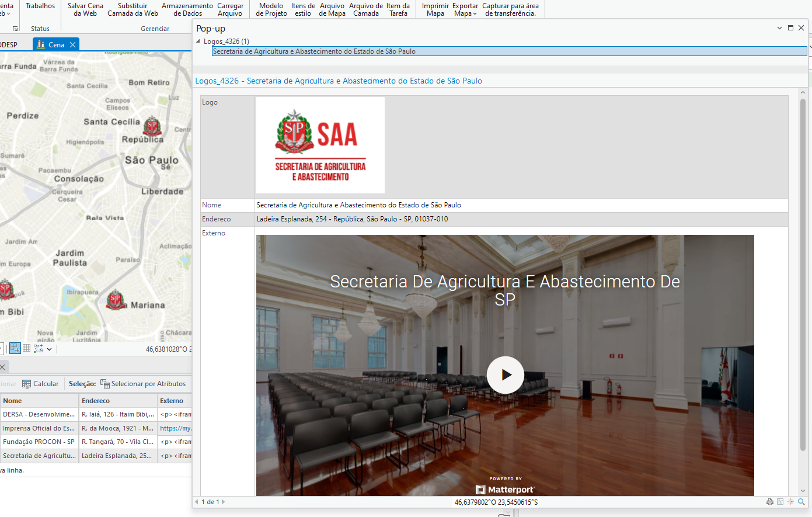Click the Nome column header

click(39, 401)
